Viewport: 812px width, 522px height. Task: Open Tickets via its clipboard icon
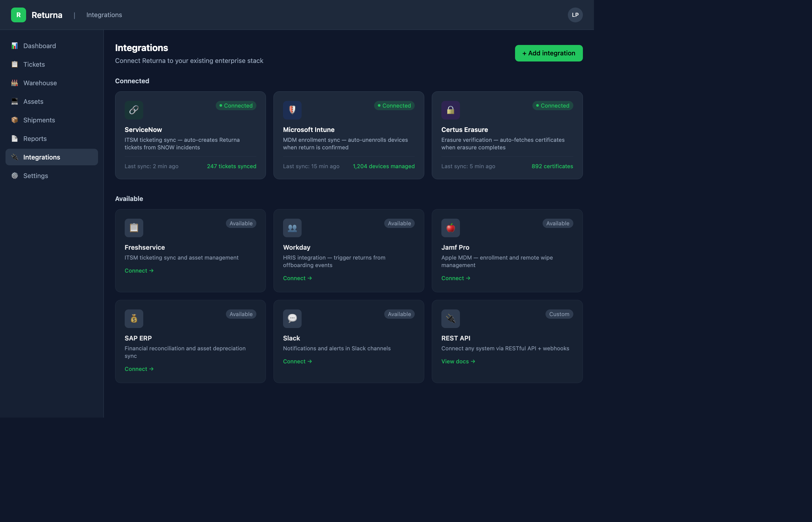(14, 64)
